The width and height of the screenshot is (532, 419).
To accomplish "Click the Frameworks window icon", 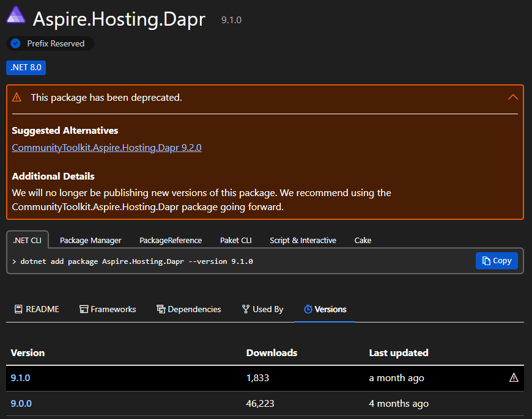I will click(83, 309).
